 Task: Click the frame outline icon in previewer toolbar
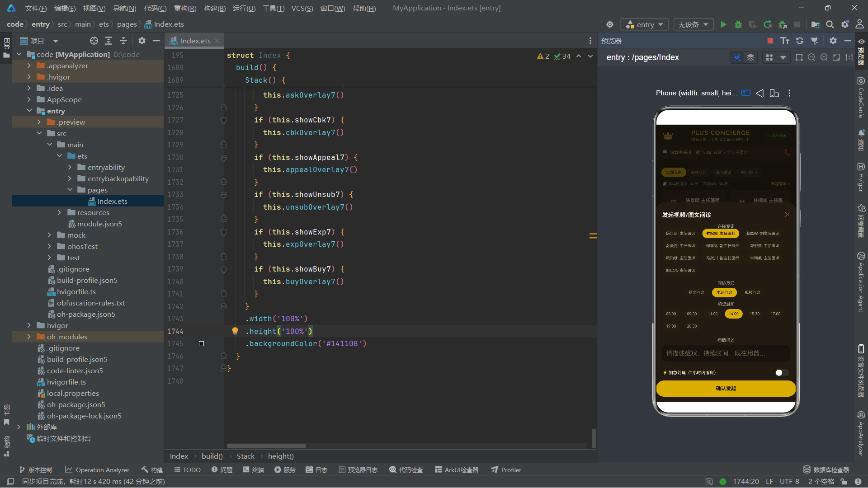point(799,57)
